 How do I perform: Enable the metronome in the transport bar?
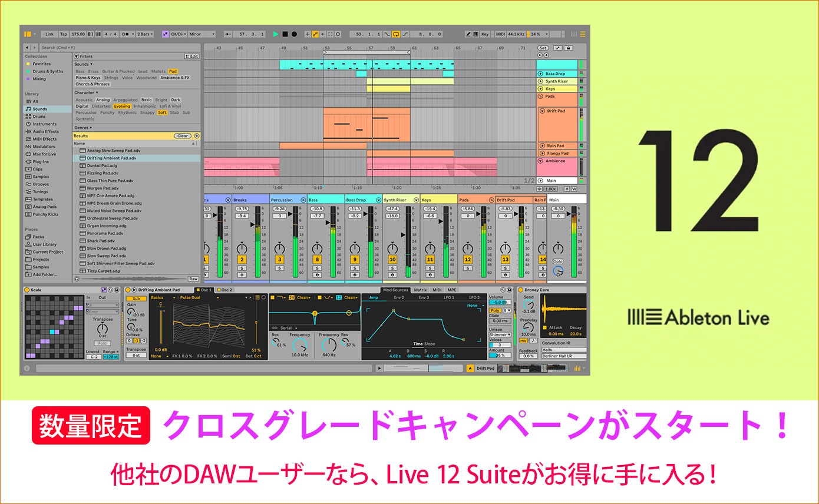click(124, 34)
